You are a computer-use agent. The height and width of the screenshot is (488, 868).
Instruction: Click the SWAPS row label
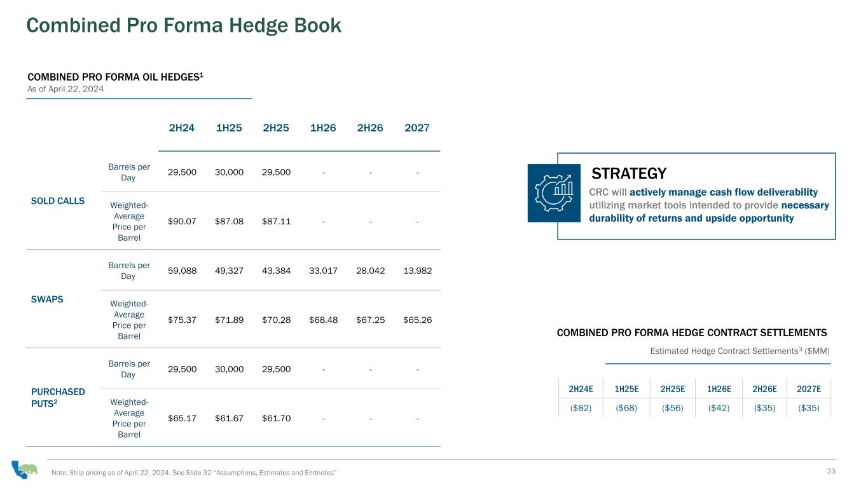point(47,299)
